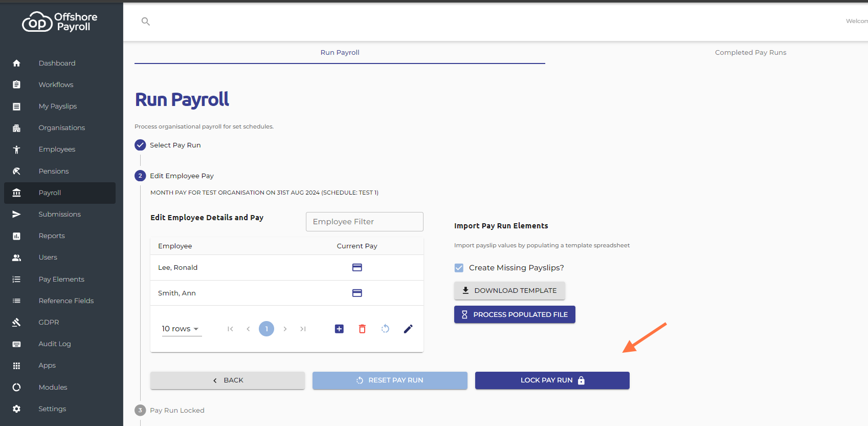Open Reports from sidebar
The width and height of the screenshot is (868, 426).
click(x=60, y=236)
